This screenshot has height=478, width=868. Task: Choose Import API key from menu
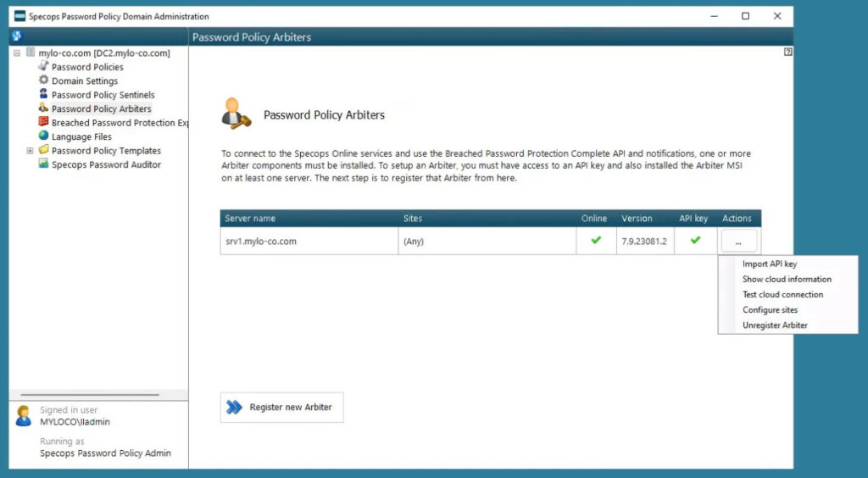pos(770,264)
